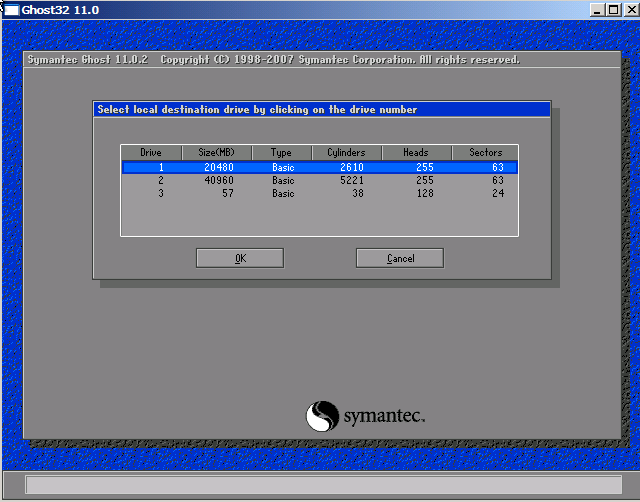
Task: Click the heads value in the 40960 MB row
Action: click(425, 180)
